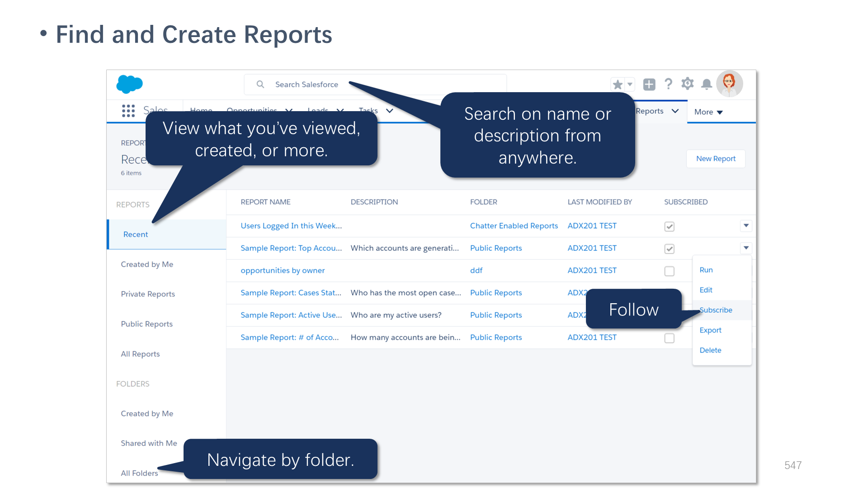
Task: Select Created by Me under Folders
Action: pos(147,413)
